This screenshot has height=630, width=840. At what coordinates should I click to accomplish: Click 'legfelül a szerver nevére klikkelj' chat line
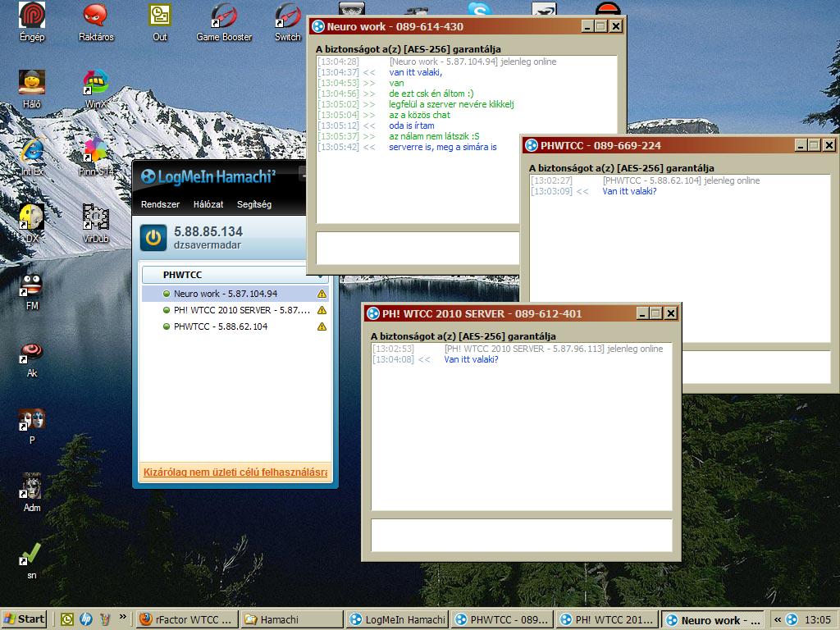click(x=451, y=104)
